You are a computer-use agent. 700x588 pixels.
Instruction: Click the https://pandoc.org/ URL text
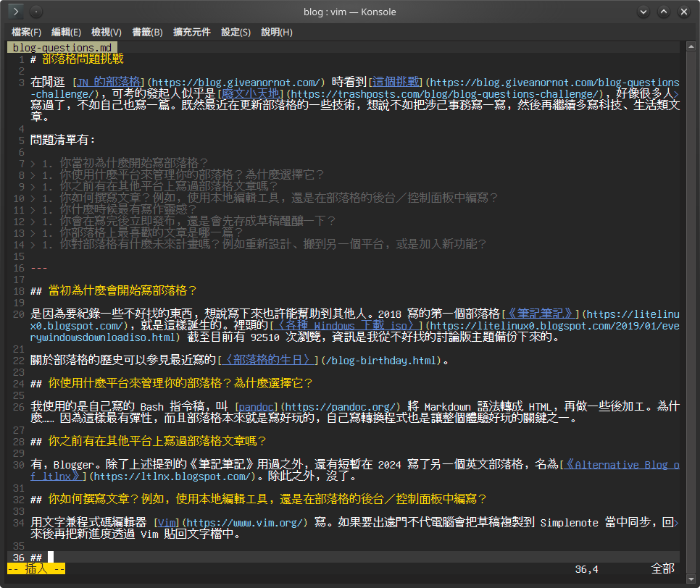pos(340,406)
